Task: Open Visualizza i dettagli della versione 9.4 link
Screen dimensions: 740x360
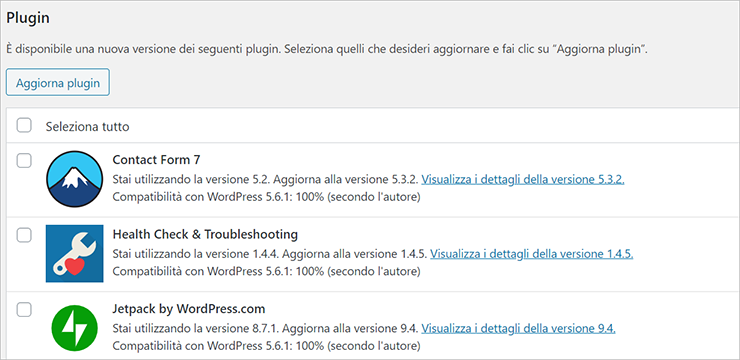Action: pos(518,328)
